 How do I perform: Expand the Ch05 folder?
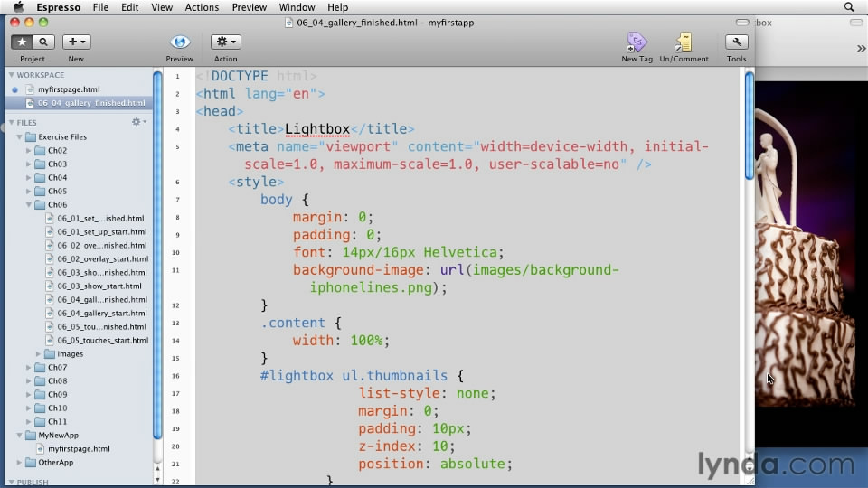point(29,191)
